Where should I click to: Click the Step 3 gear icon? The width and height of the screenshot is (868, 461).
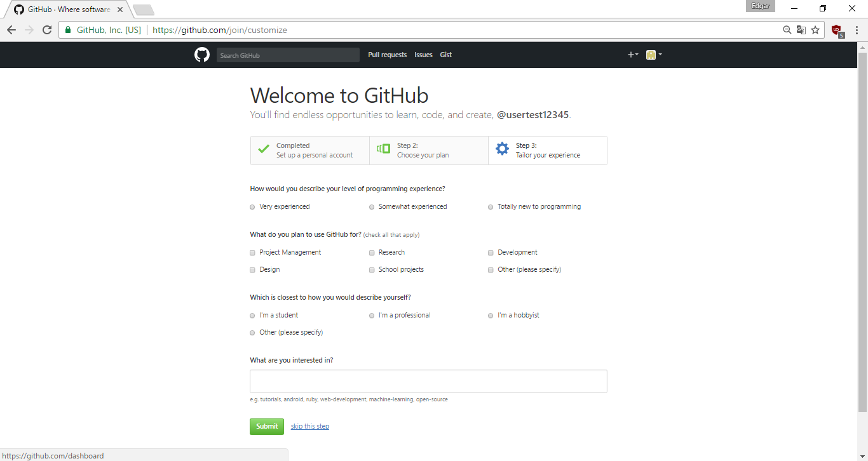pos(502,149)
